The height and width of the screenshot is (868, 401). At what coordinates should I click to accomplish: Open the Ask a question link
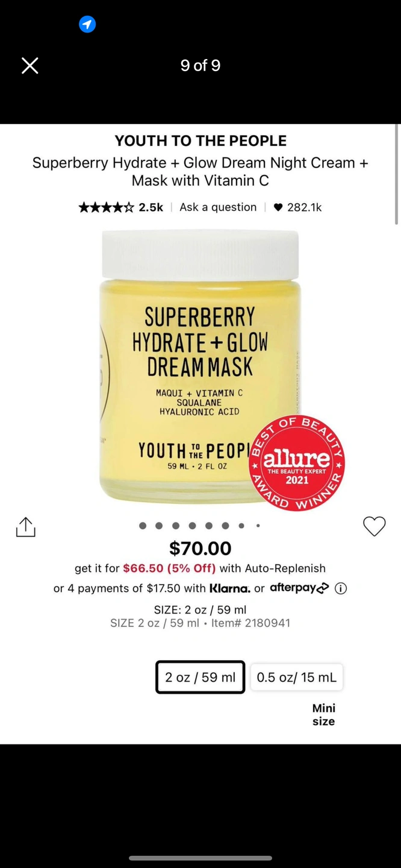[x=218, y=207]
